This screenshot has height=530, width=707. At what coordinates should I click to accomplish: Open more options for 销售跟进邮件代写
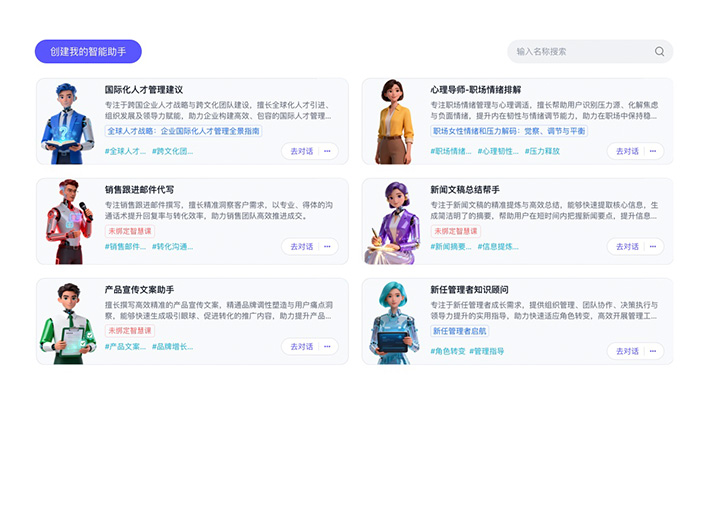click(327, 246)
